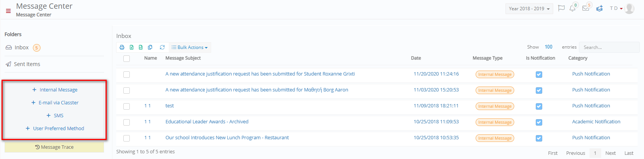Click the copy icon in Inbox toolbar
Viewport: 644px width, 159px height.
click(x=150, y=47)
